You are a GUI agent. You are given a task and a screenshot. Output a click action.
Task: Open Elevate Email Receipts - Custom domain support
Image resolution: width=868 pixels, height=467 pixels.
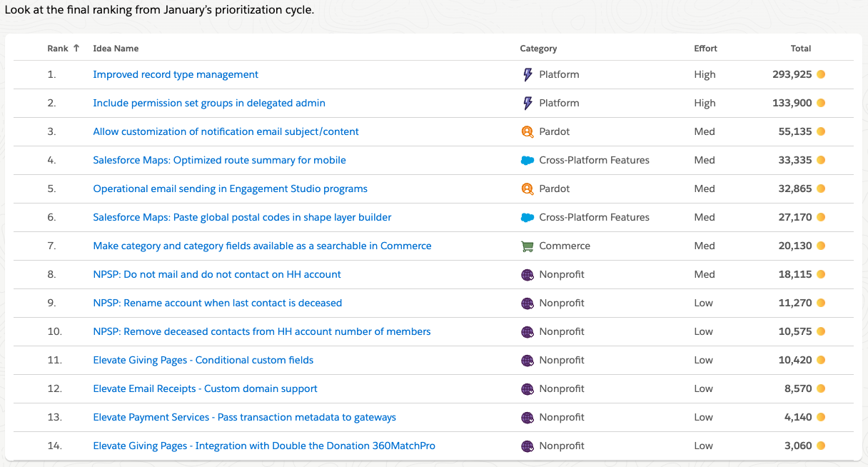(x=205, y=388)
